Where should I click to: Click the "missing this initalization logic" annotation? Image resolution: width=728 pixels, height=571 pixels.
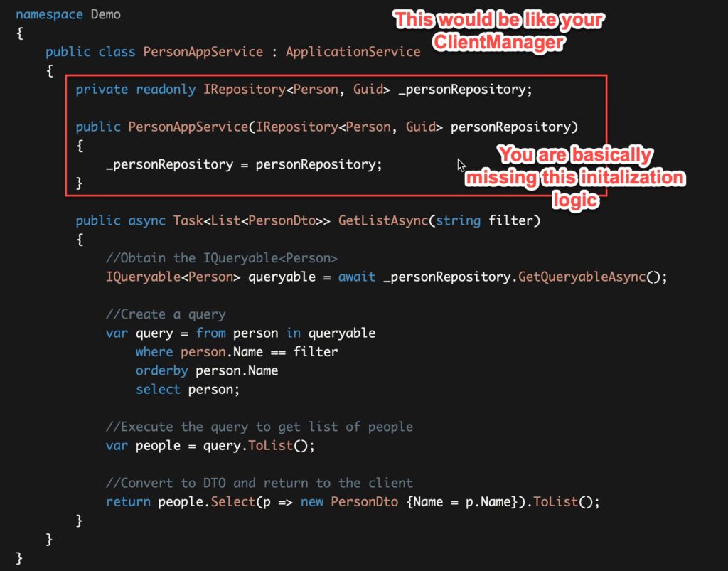pos(574,178)
